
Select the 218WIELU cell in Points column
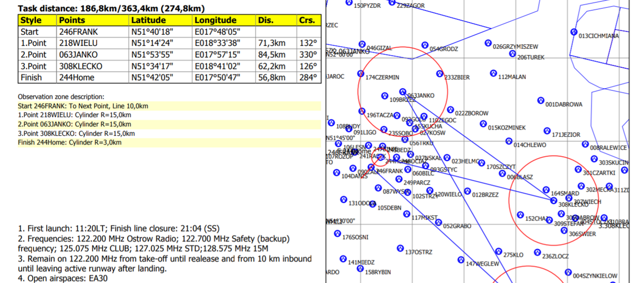[x=78, y=43]
